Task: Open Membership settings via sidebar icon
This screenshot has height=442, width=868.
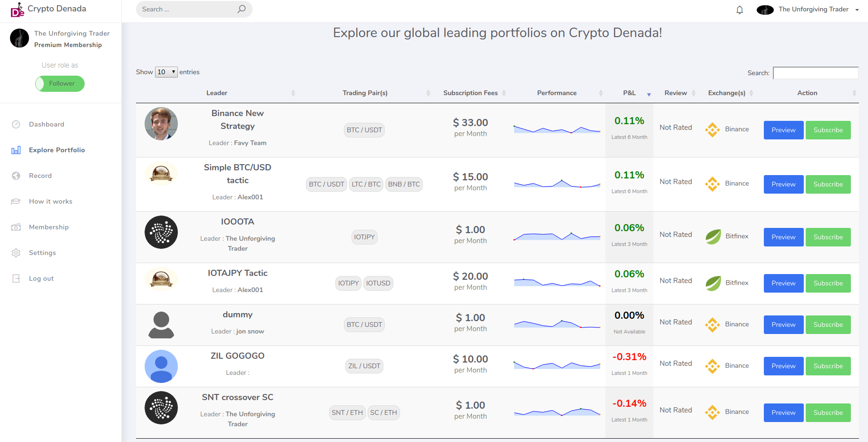Action: click(x=16, y=227)
